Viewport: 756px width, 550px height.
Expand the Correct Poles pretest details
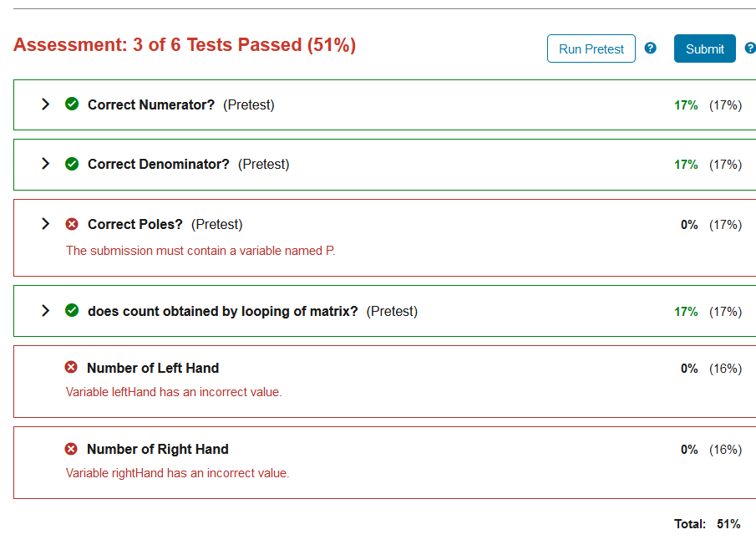point(45,223)
